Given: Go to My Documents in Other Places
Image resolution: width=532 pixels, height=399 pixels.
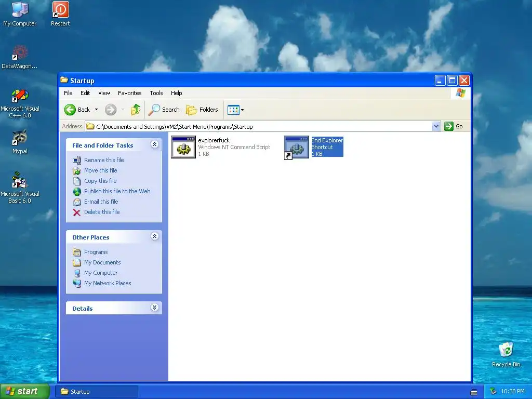Looking at the screenshot, I should tap(102, 262).
